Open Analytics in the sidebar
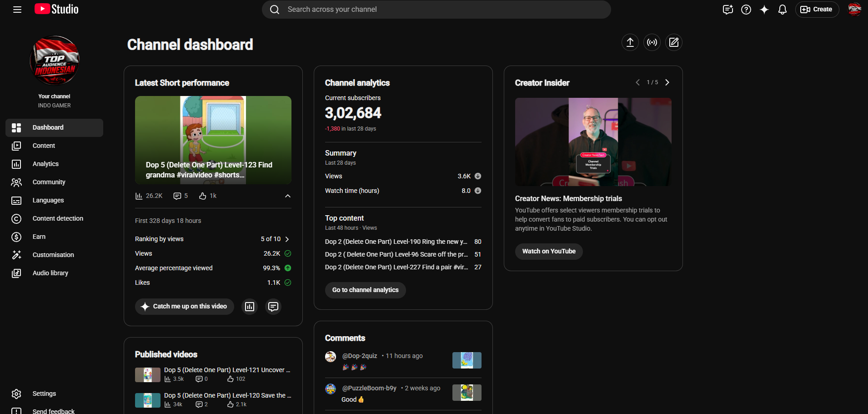The image size is (868, 414). tap(55, 164)
